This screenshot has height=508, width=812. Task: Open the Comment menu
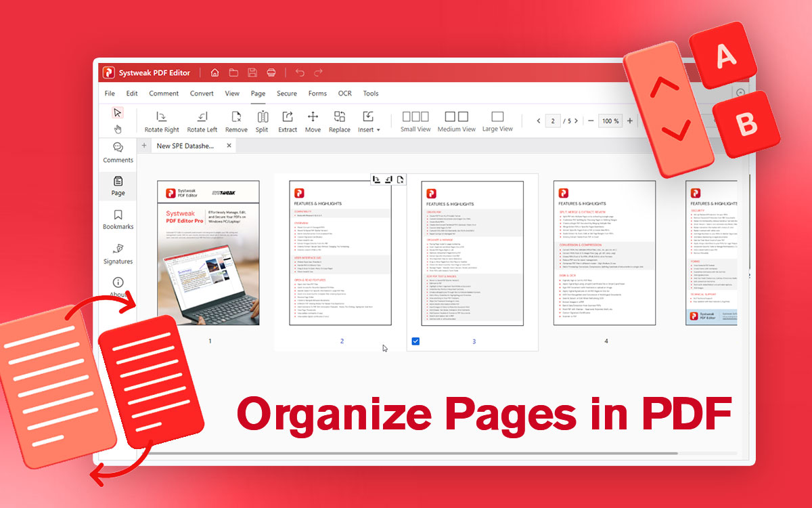(x=164, y=93)
